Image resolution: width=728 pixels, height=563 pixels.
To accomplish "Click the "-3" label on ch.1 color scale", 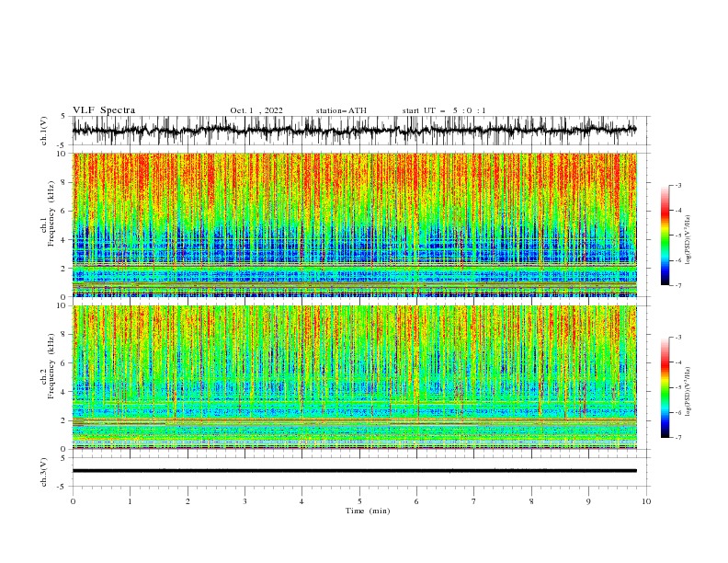I will point(677,185).
